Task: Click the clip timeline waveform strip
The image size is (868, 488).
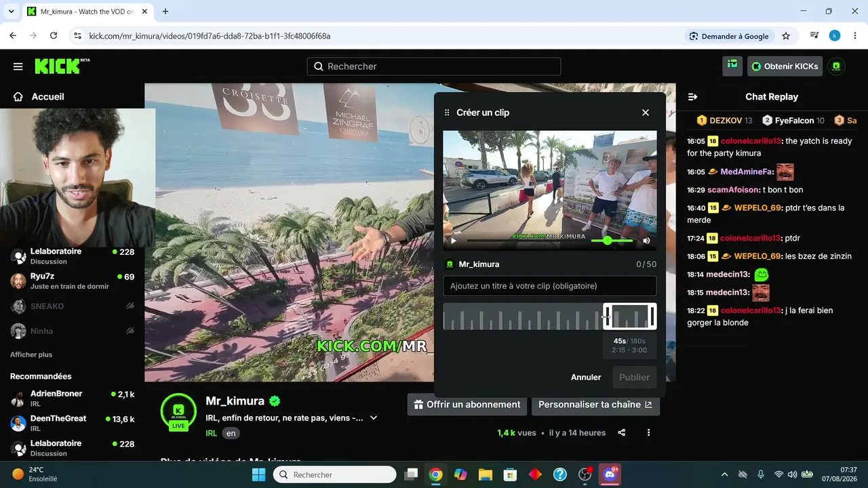Action: pos(523,317)
